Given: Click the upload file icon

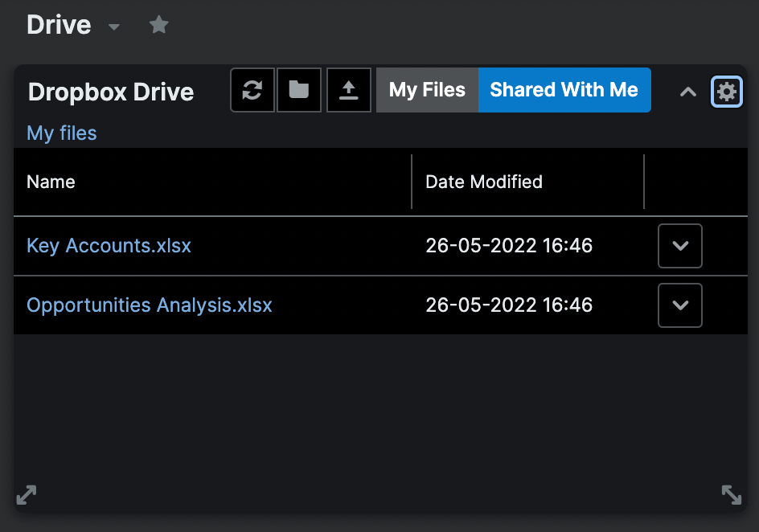Looking at the screenshot, I should (x=348, y=90).
